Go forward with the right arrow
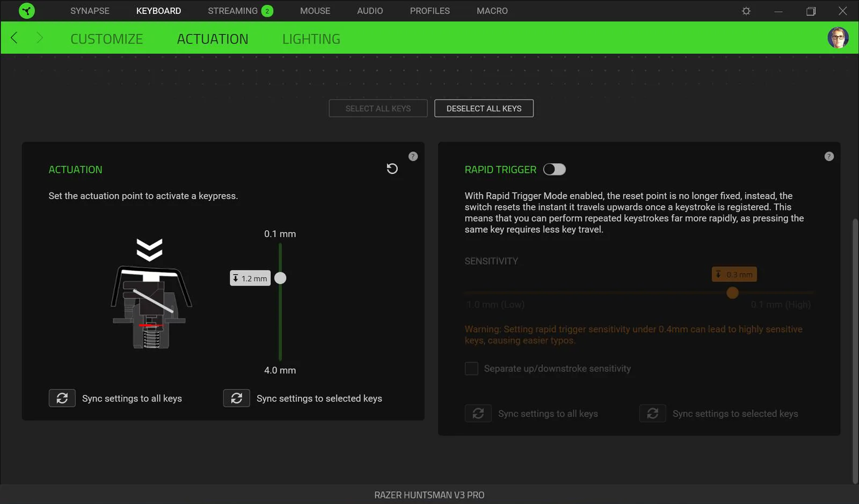The image size is (859, 504). tap(39, 38)
